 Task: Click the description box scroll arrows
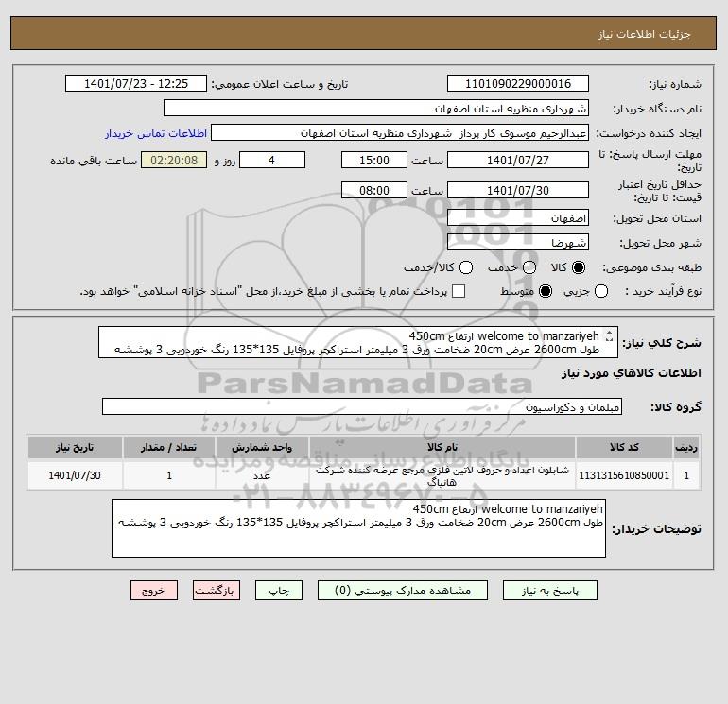[x=609, y=335]
